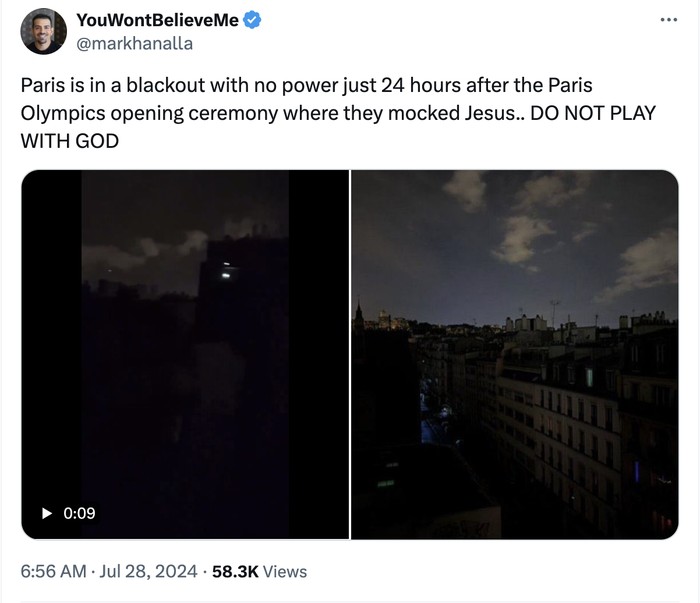The height and width of the screenshot is (603, 700).
Task: Click the distant illuminated skyline in right photo
Action: pos(383,320)
